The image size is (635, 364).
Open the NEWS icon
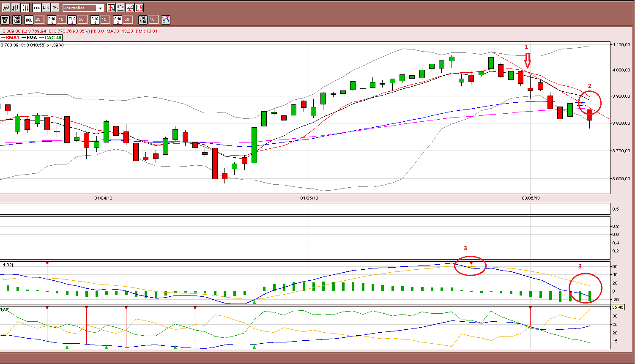[x=139, y=8]
